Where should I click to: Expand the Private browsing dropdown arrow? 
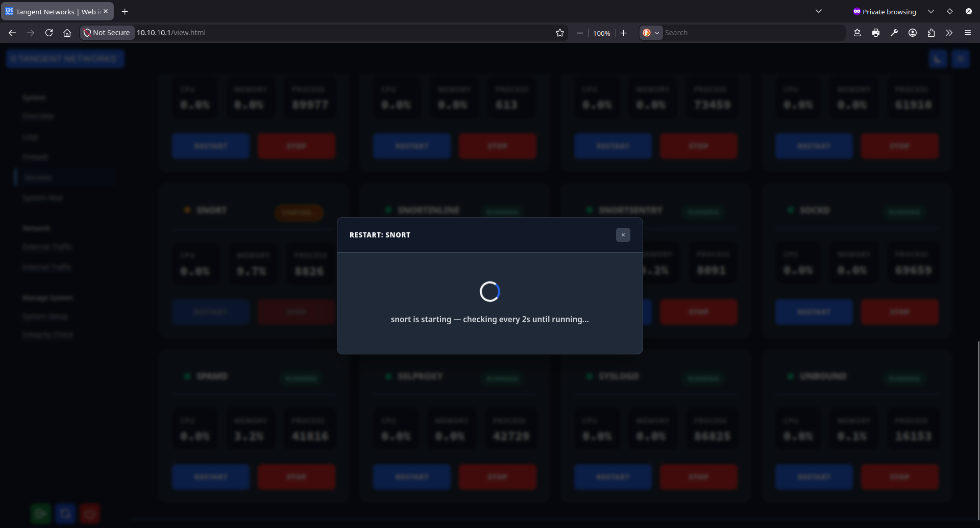coord(930,11)
